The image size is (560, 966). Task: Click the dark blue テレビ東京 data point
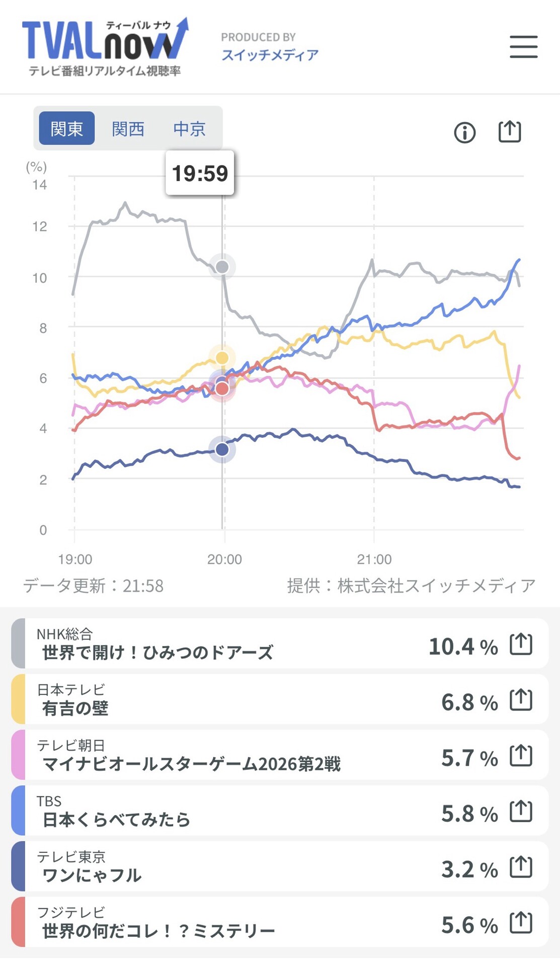pyautogui.click(x=222, y=449)
